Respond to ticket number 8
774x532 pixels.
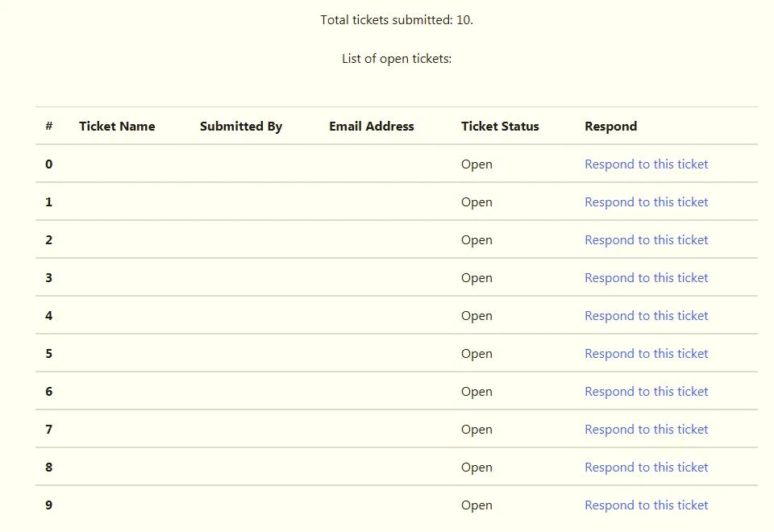tap(646, 468)
